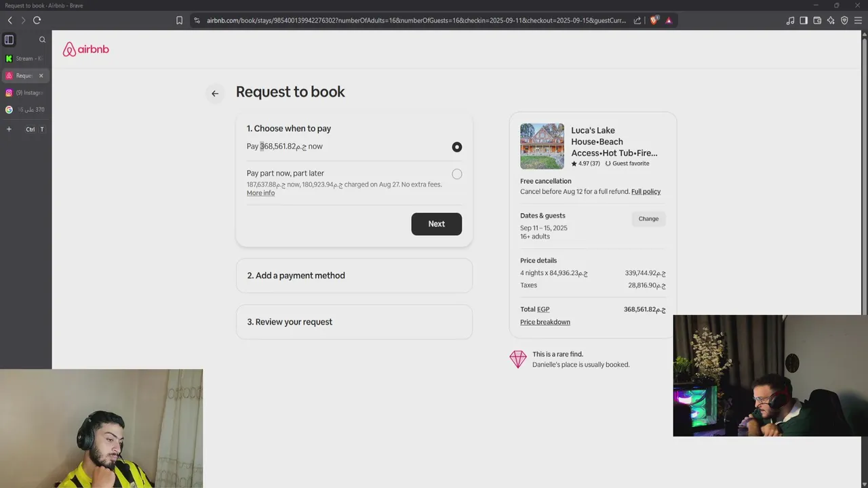Select Pay part now, part later option
The image size is (868, 488).
click(x=457, y=174)
